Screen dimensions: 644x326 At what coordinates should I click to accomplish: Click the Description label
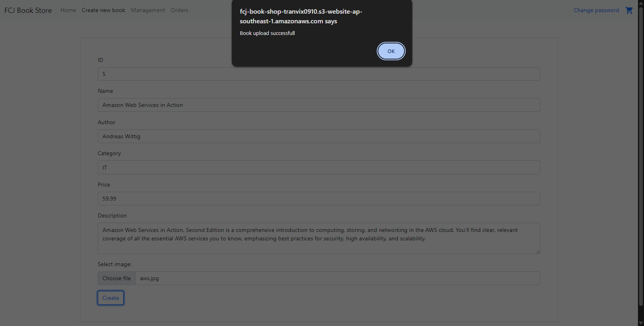(x=112, y=215)
